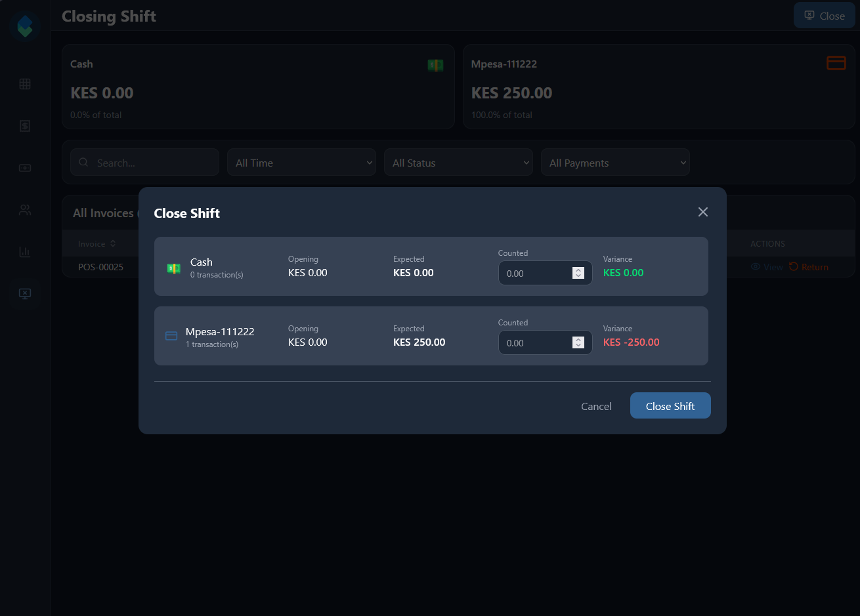Image resolution: width=860 pixels, height=616 pixels.
Task: Click the cash icon on the Cash summary card
Action: pyautogui.click(x=435, y=65)
